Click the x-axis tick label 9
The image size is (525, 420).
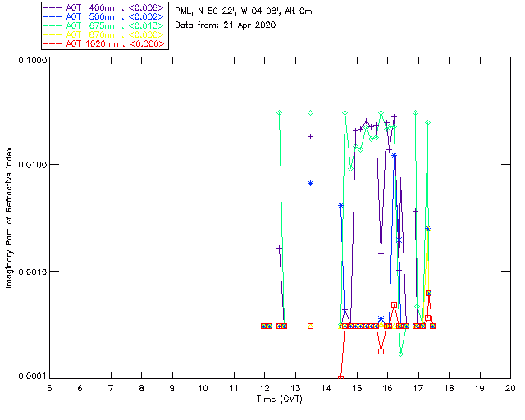pos(172,388)
